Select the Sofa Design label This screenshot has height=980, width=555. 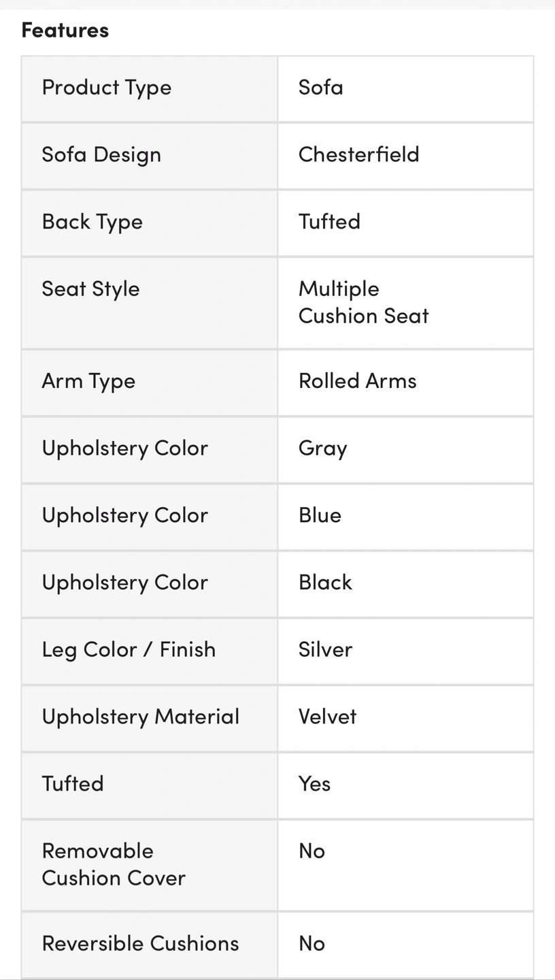pyautogui.click(x=101, y=154)
